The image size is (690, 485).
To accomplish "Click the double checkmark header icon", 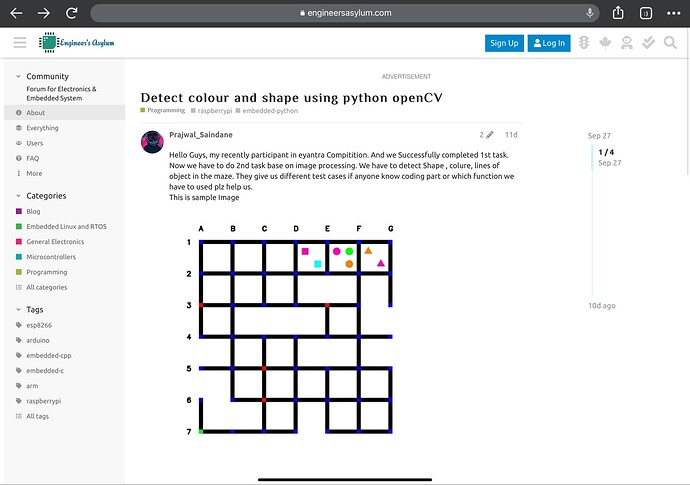I will (648, 43).
